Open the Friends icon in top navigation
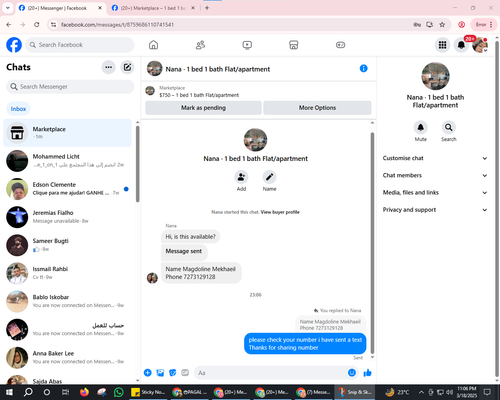The image size is (500, 400). pos(200,45)
